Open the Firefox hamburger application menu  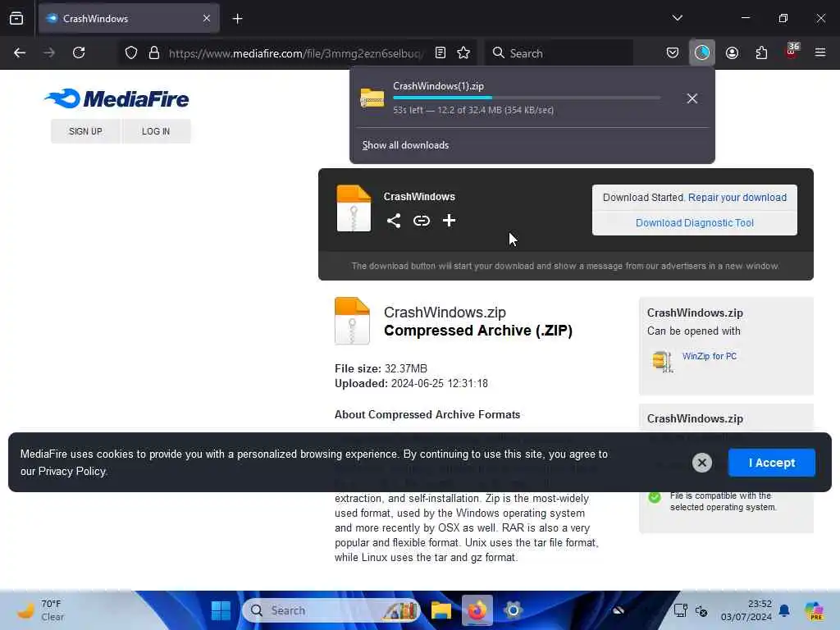tap(819, 52)
